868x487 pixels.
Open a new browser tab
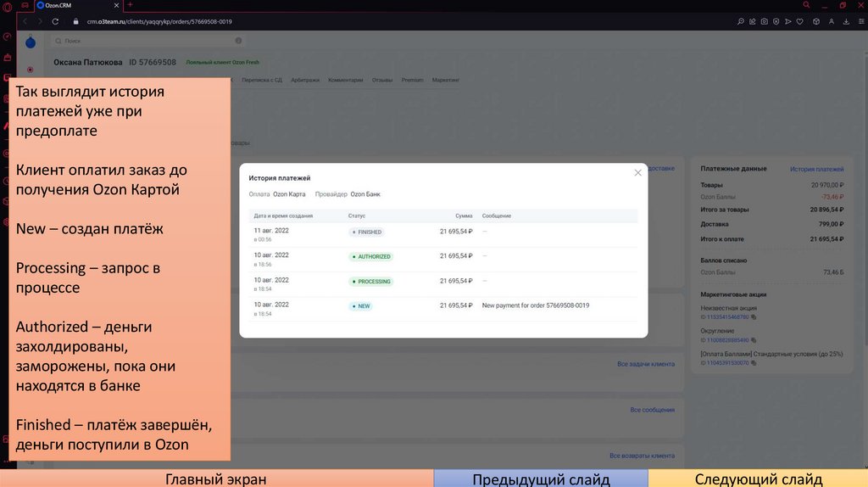(130, 5)
